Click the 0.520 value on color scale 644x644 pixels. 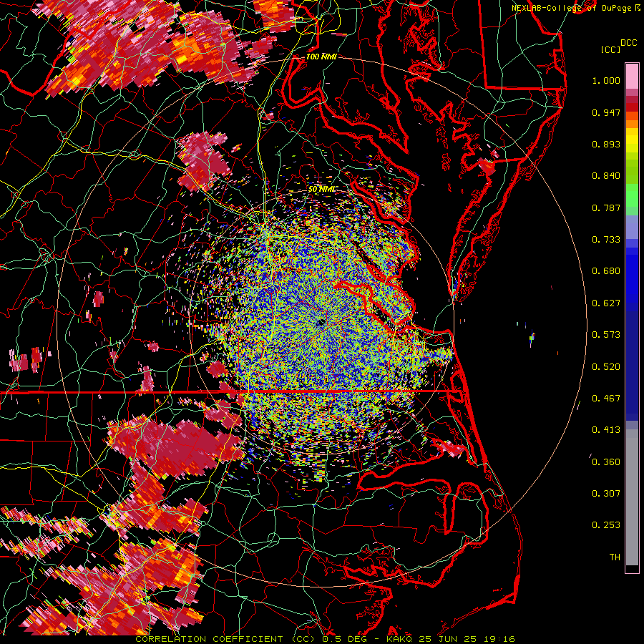click(x=606, y=367)
